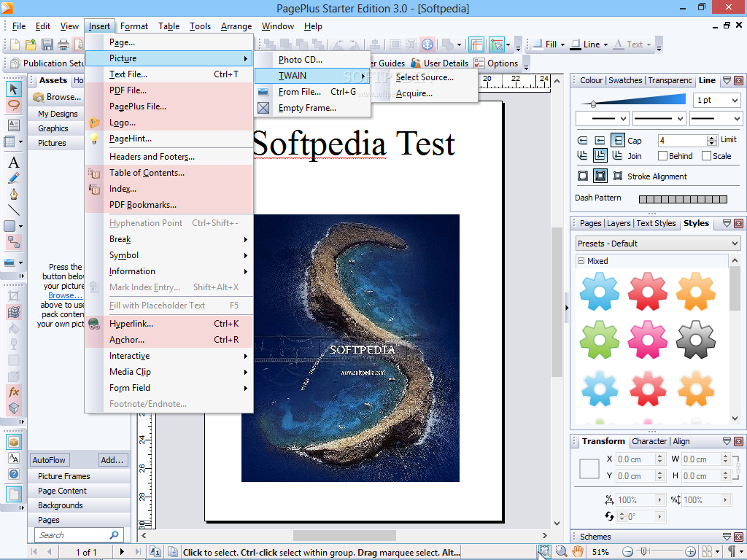
Task: Click the Print toolbar icon
Action: pyautogui.click(x=63, y=44)
